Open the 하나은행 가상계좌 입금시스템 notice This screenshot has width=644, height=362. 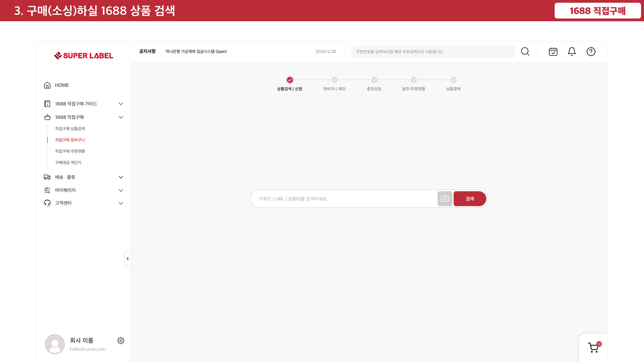click(x=196, y=51)
